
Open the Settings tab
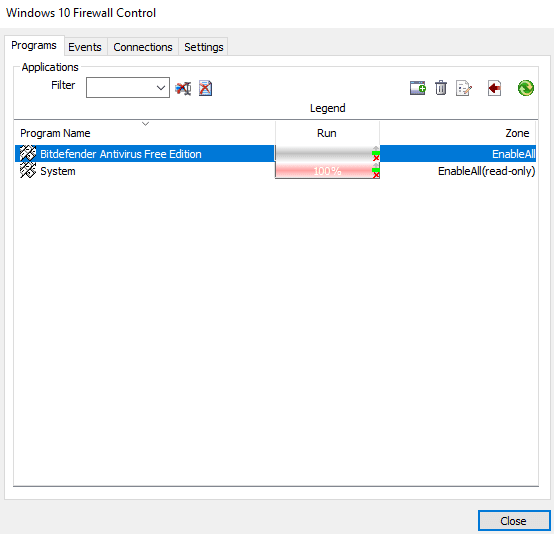[x=204, y=47]
